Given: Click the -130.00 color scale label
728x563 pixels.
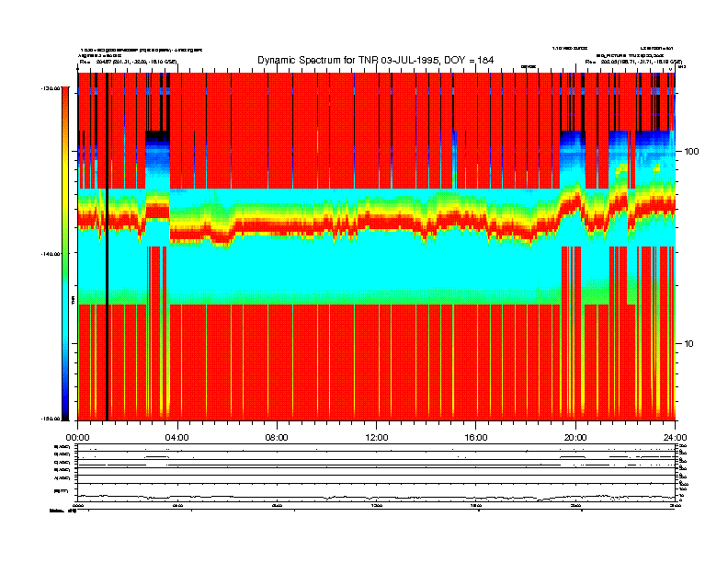Looking at the screenshot, I should pos(51,87).
